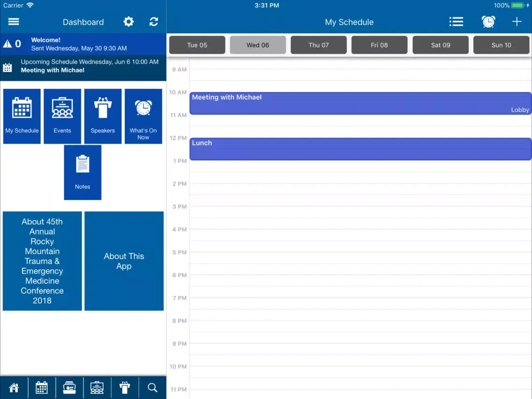Image resolution: width=532 pixels, height=399 pixels.
Task: Open the About This App tile
Action: (124, 261)
